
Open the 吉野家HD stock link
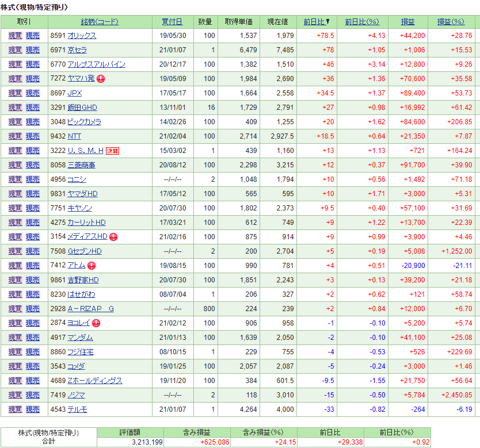[x=83, y=280]
